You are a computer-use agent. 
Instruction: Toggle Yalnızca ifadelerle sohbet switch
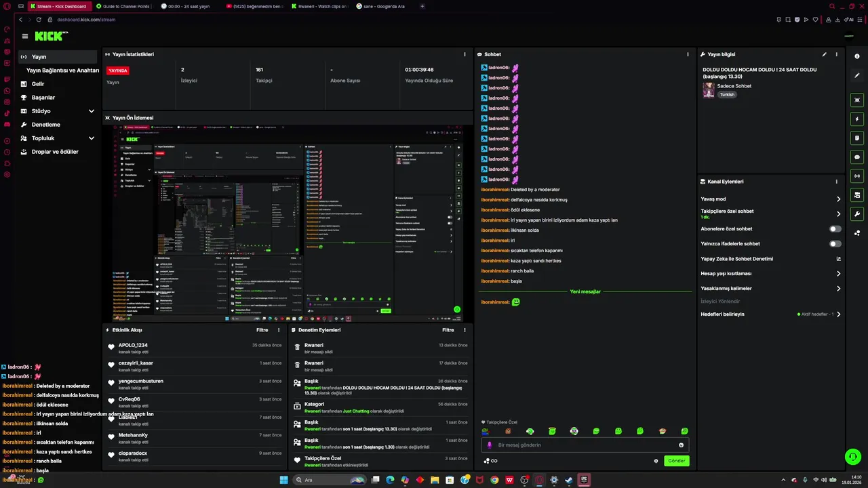835,244
